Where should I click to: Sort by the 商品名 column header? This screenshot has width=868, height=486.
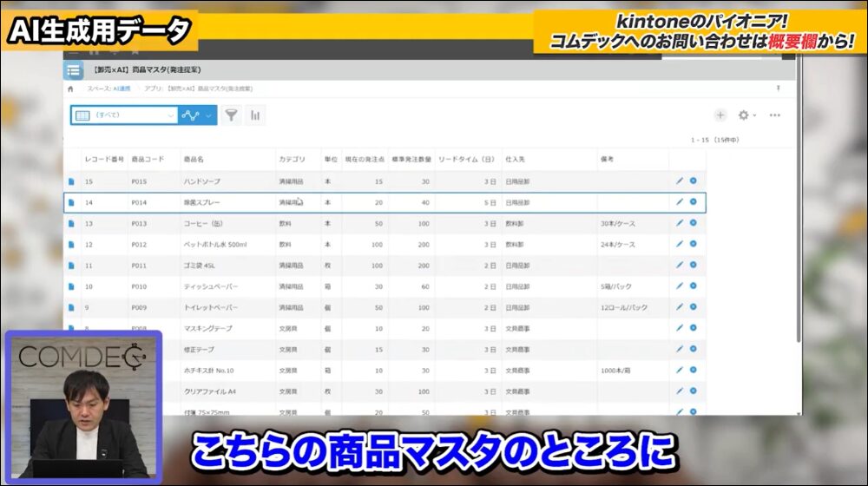(194, 160)
